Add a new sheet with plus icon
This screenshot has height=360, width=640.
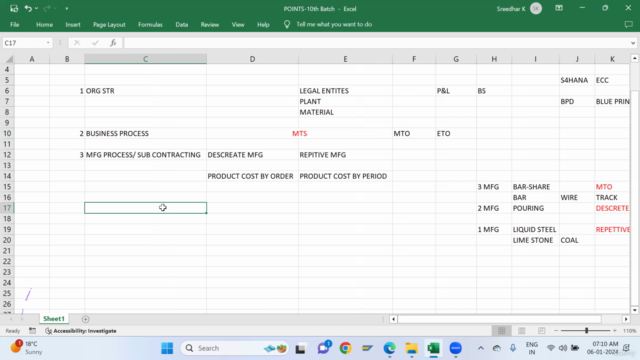pos(85,319)
